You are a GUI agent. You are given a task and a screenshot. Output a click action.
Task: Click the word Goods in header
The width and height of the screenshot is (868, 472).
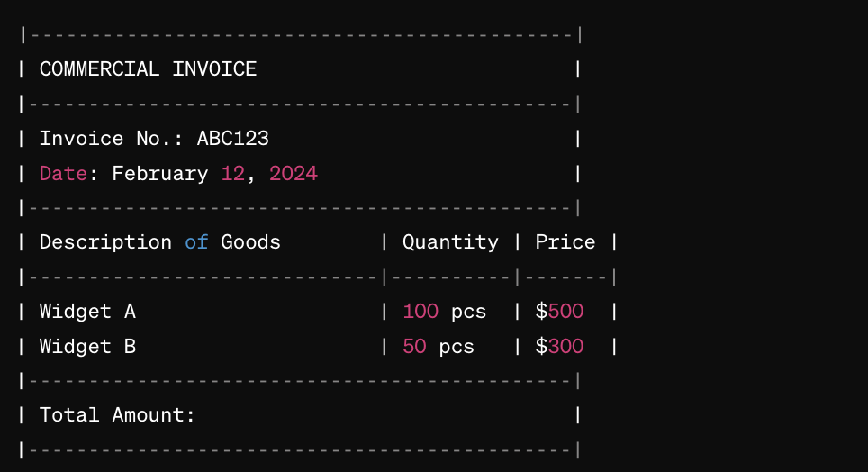click(x=251, y=242)
